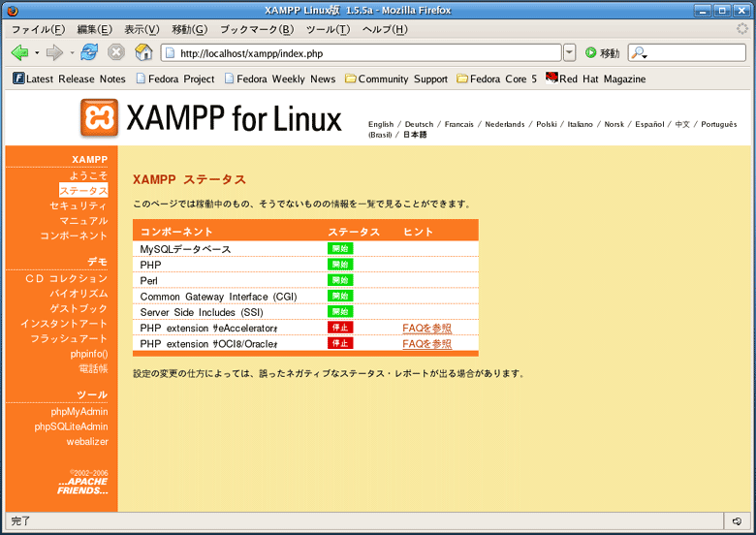Click the stop loading icon
The height and width of the screenshot is (535, 756).
(x=115, y=52)
